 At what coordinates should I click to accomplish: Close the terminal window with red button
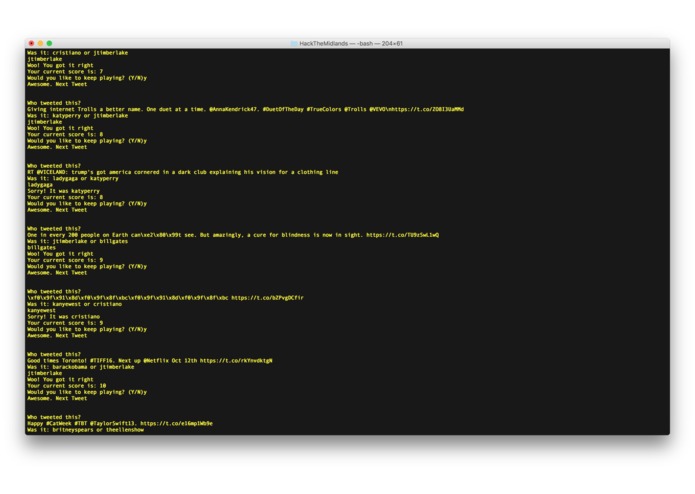(x=31, y=43)
